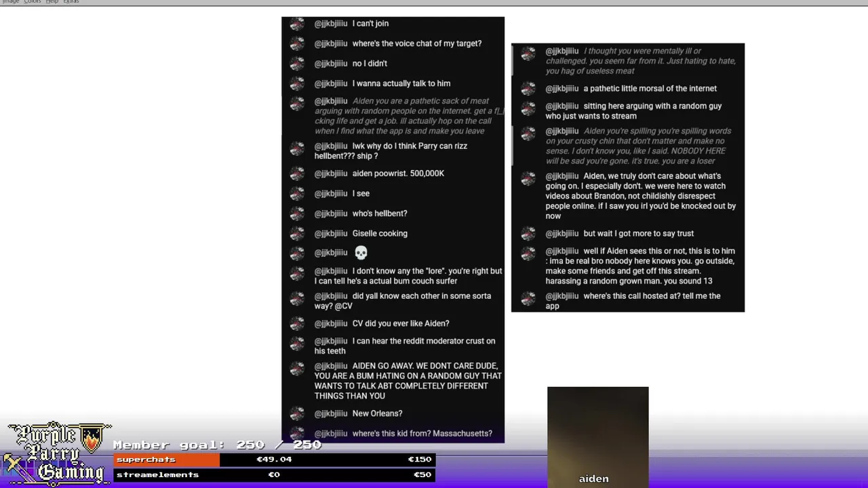868x488 pixels.
Task: Click avatar beside "New Orleans?" message
Action: point(297,413)
